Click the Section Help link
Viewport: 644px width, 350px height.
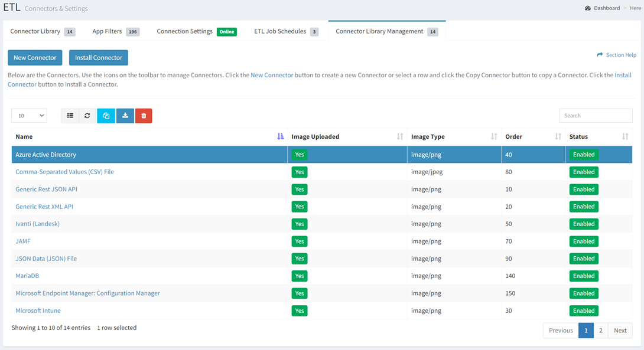[x=620, y=54]
